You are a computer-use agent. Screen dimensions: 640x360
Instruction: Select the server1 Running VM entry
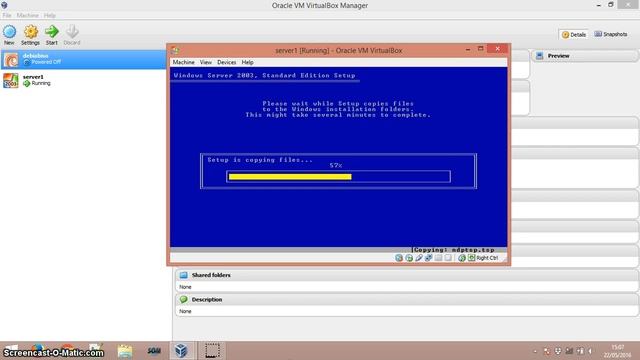point(83,80)
